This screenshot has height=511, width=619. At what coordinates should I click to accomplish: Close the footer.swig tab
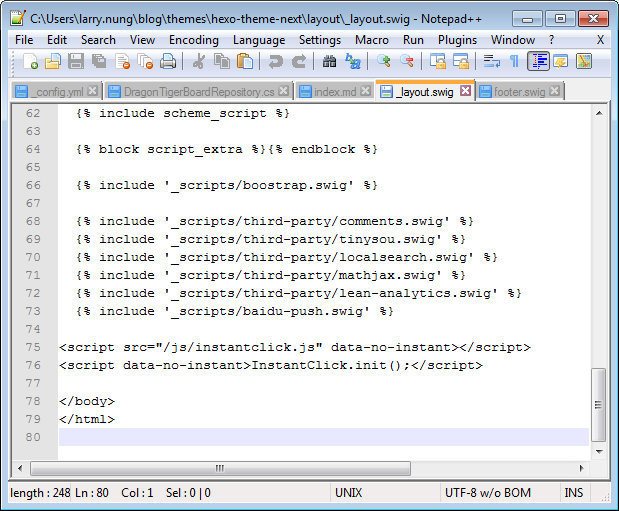[554, 91]
